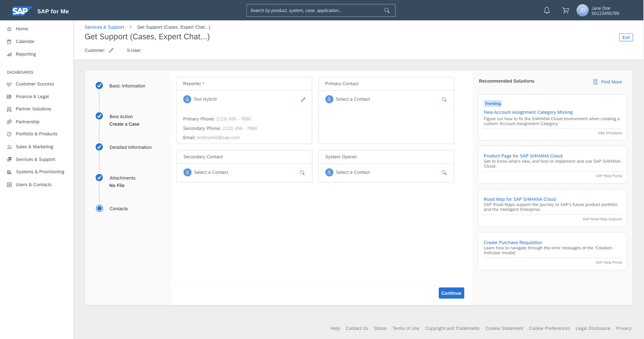Screen dimensions: 644x339
Task: Open Reporting in sidebar menu
Action: point(26,54)
